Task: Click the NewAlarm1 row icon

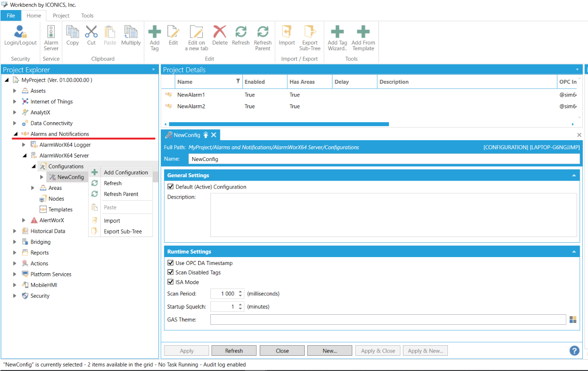Action: 168,95
